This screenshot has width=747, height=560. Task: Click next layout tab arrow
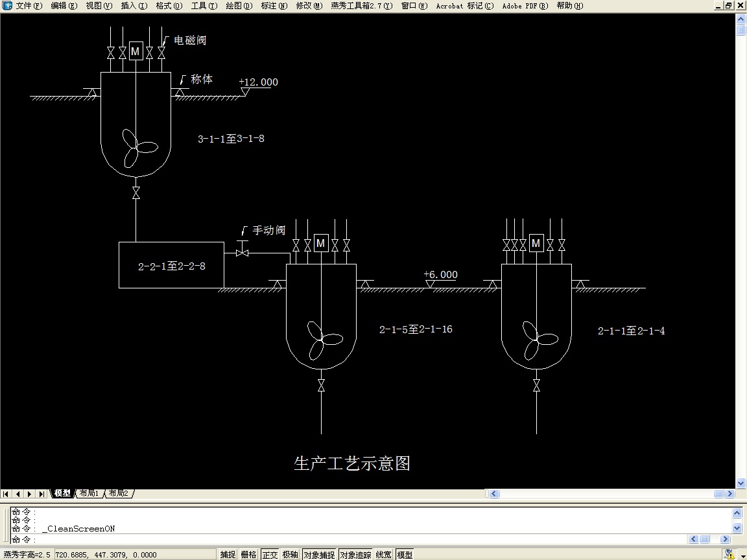(x=30, y=494)
